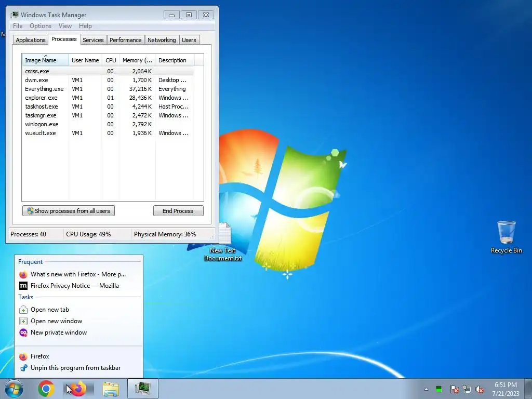The height and width of the screenshot is (399, 532).
Task: Select New Text Document.txt on the desktop
Action: click(x=223, y=242)
